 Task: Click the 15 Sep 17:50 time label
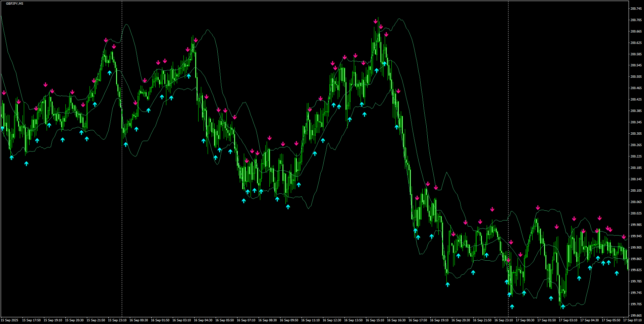[31, 320]
